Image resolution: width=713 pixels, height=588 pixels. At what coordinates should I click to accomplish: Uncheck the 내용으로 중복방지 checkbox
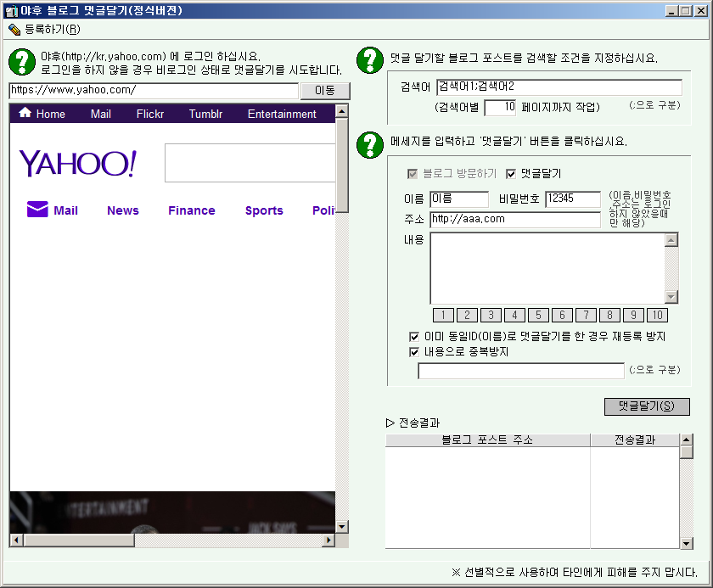[414, 351]
